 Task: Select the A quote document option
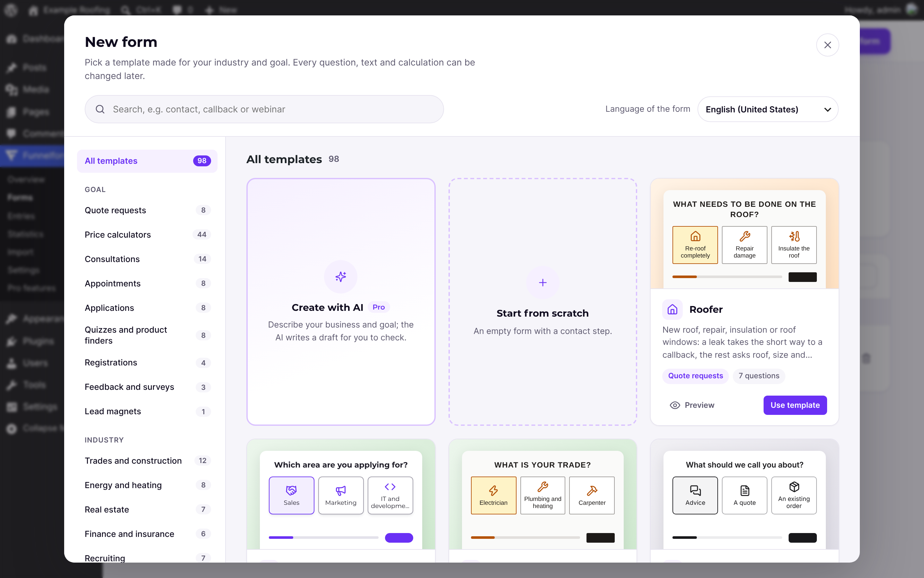click(x=744, y=495)
